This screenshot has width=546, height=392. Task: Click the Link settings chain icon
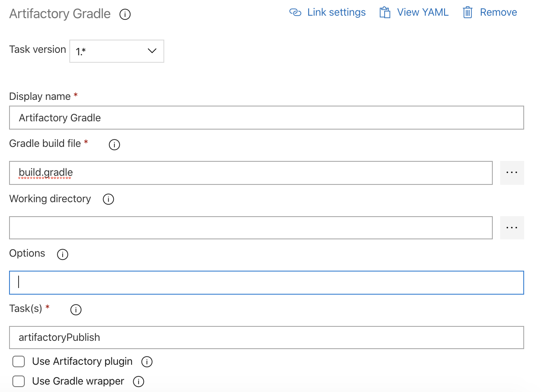coord(295,12)
